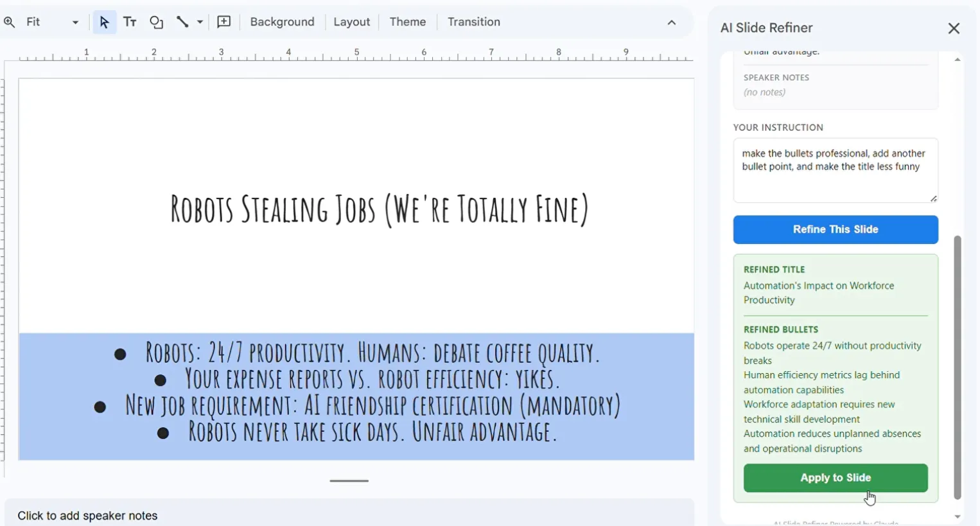Viewport: 980px width, 526px height.
Task: Click the sidebar scroll up arrow
Action: point(958,60)
